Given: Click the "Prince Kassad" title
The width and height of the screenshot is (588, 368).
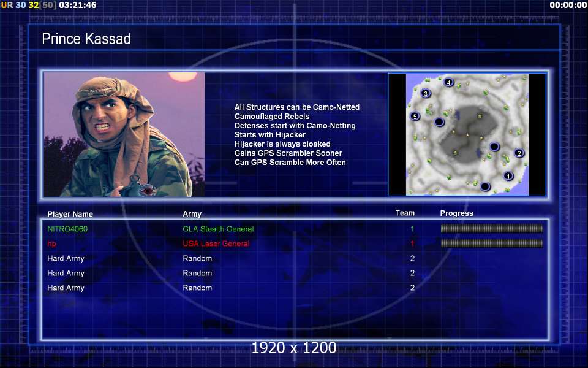Looking at the screenshot, I should pos(86,39).
